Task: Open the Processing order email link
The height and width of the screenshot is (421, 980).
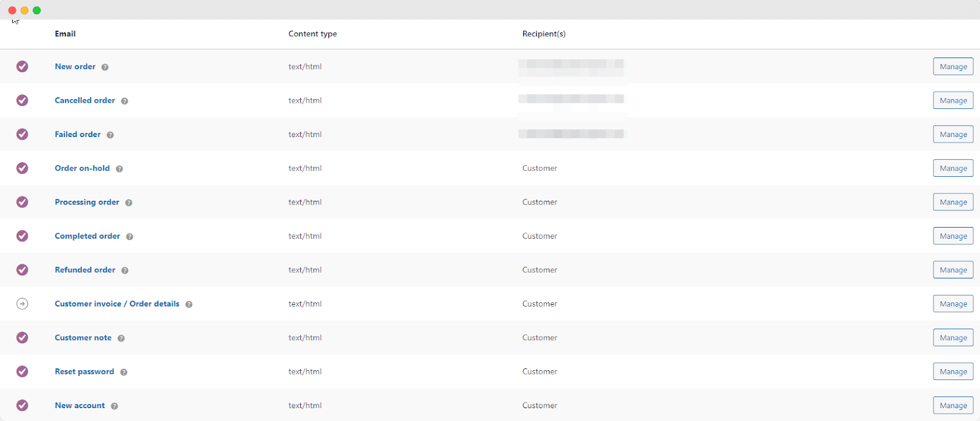Action: pyautogui.click(x=87, y=202)
